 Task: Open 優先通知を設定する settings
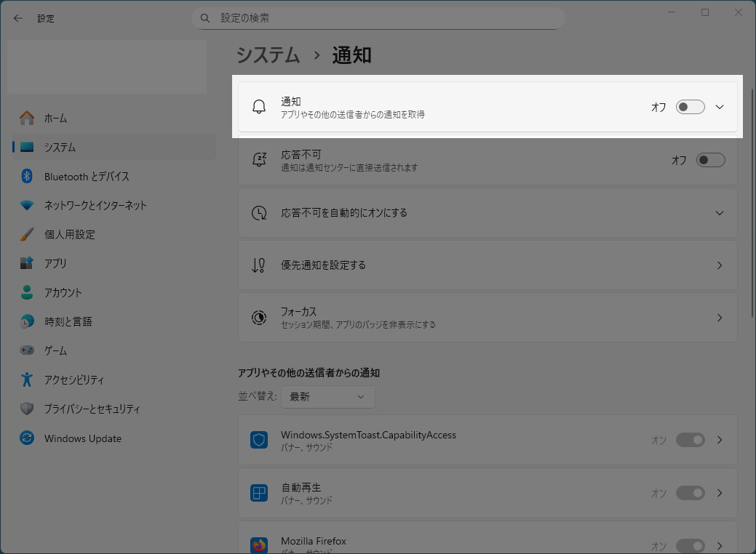pyautogui.click(x=488, y=265)
